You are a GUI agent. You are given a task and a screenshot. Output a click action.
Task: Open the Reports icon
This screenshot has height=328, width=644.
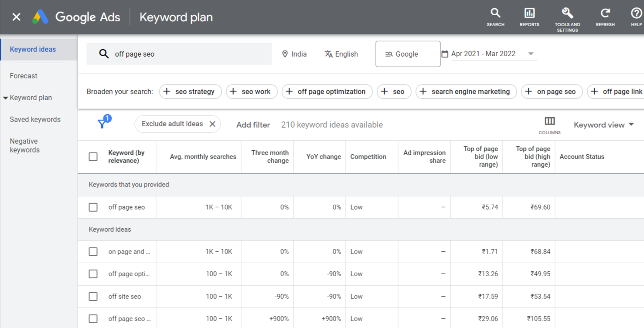(x=529, y=13)
